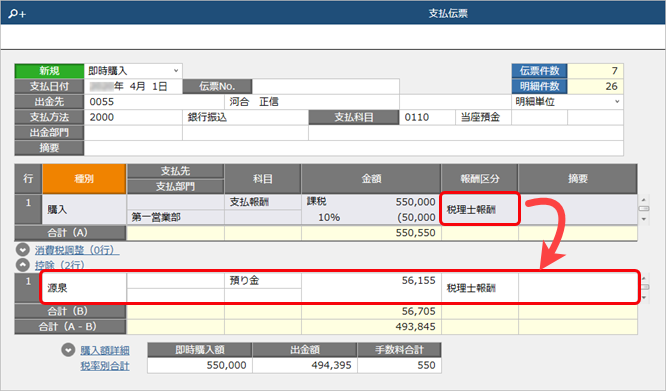Click the green 新規 button
Screen dimensions: 666x391
[49, 71]
